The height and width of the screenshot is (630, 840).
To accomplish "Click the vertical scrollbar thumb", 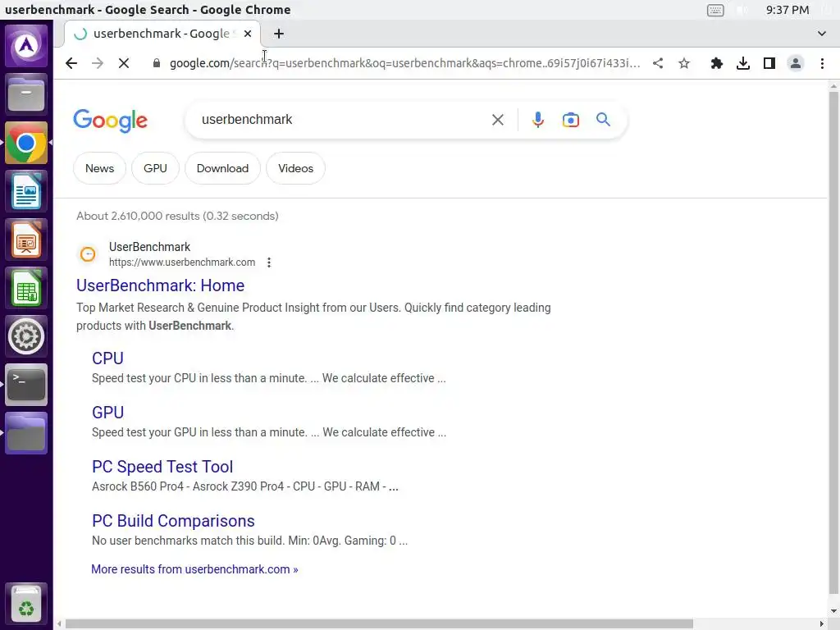I will click(833, 343).
